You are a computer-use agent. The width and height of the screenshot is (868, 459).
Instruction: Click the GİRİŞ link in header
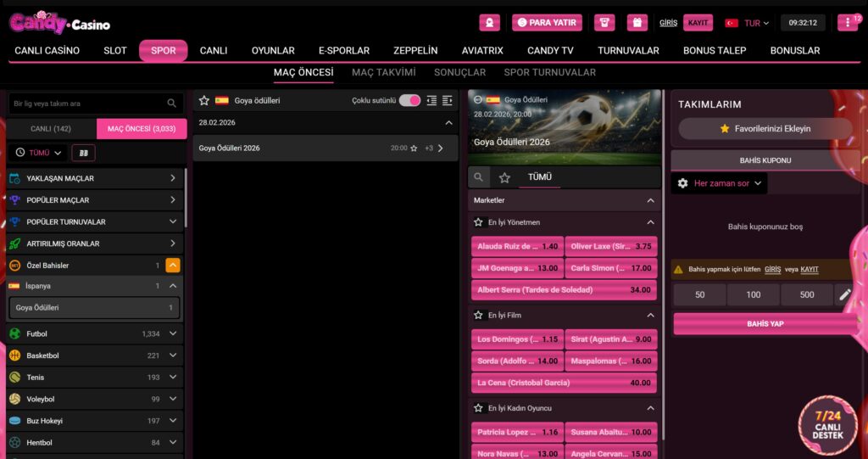point(668,23)
